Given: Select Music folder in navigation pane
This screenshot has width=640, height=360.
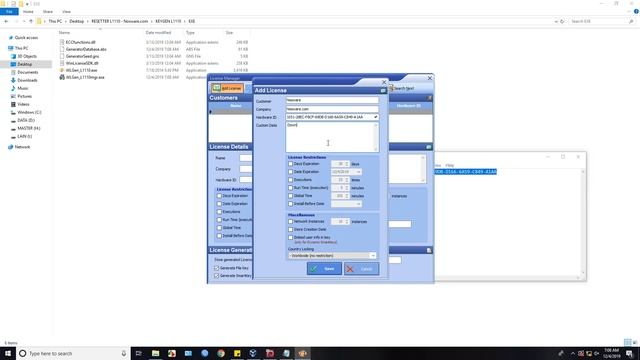Looking at the screenshot, I should (x=23, y=88).
